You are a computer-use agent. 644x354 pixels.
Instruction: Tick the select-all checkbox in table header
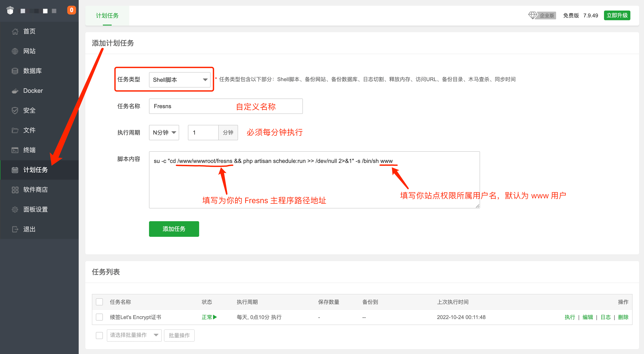coord(100,302)
